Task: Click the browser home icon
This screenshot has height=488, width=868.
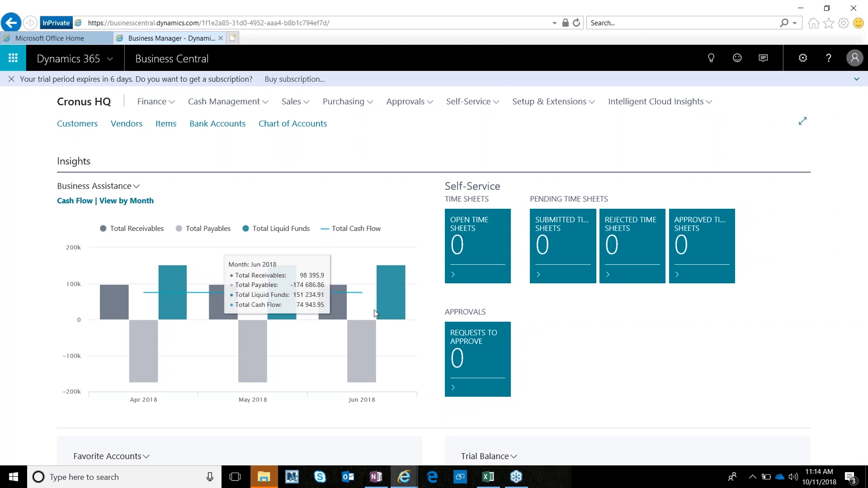Action: tap(813, 23)
